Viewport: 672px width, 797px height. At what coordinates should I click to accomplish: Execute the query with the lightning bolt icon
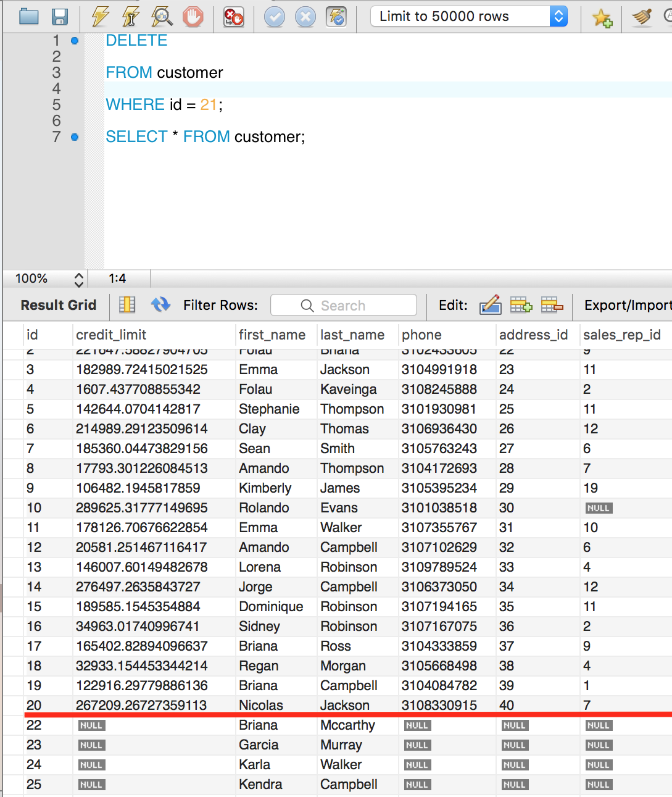click(100, 17)
